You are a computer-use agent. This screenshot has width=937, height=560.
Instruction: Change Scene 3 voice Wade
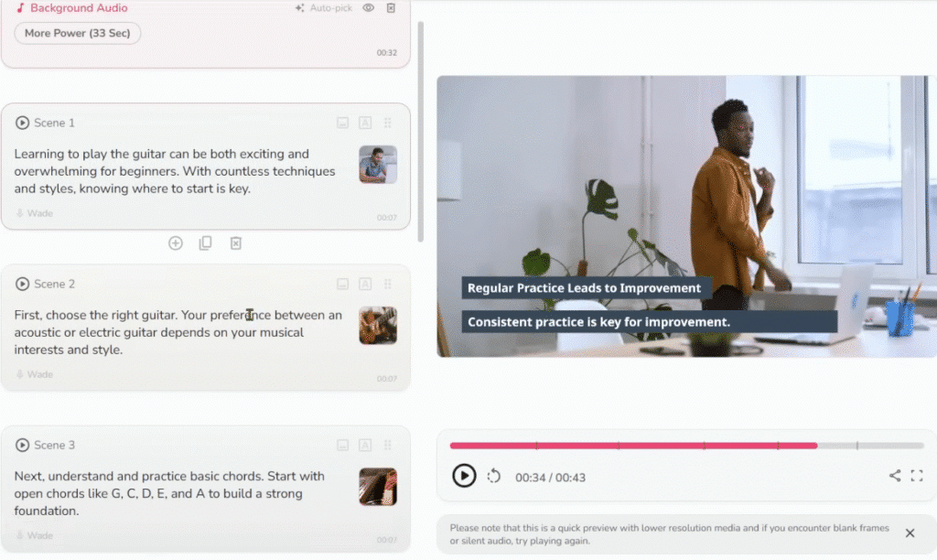pos(35,535)
